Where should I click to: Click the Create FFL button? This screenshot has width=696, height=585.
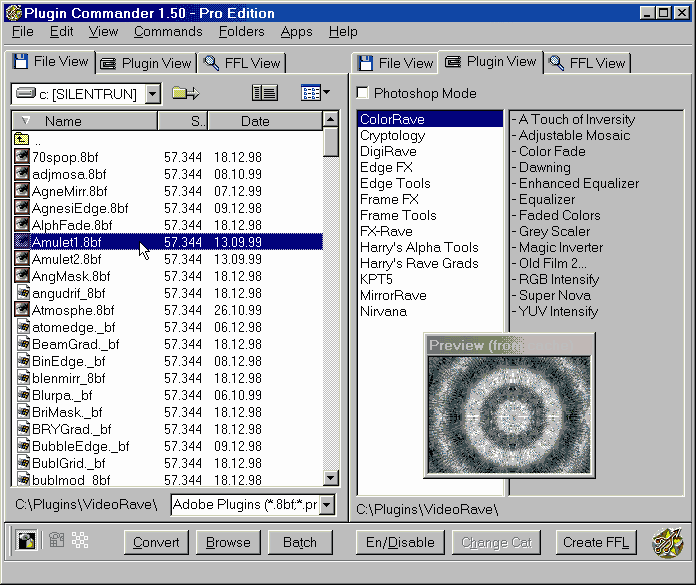(596, 542)
